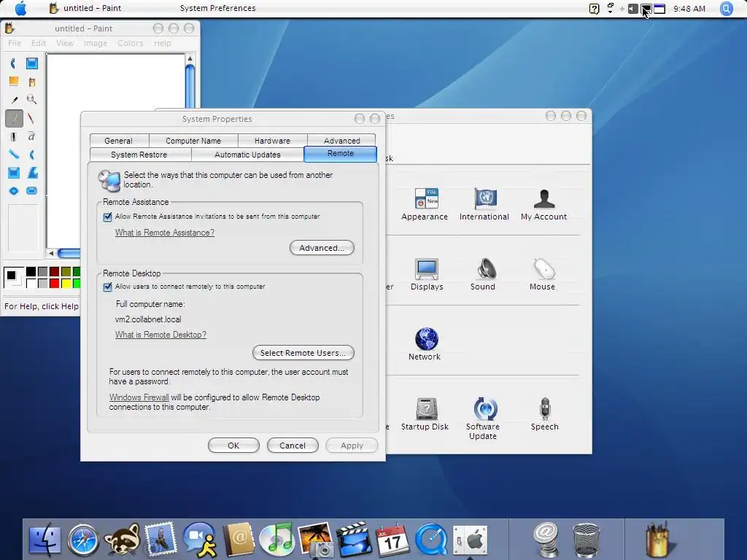This screenshot has width=747, height=560.
Task: Open My Account preference pane
Action: [x=543, y=204]
